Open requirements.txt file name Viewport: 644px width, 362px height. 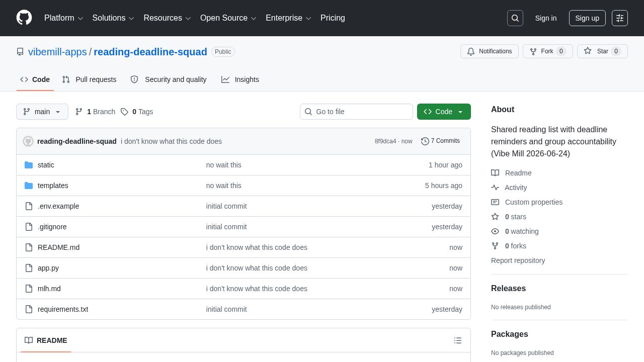coord(63,309)
